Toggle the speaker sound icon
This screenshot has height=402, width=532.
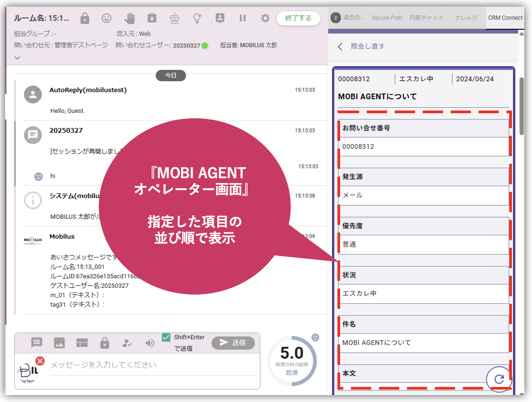pos(150,343)
